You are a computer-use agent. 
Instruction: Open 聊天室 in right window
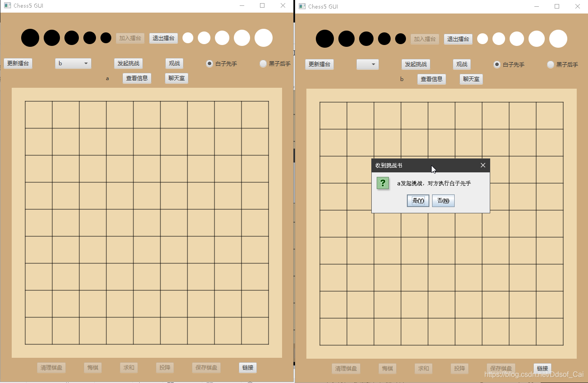tap(471, 79)
